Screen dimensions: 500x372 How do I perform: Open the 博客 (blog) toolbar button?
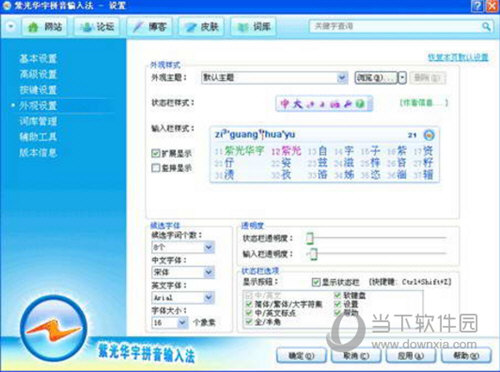point(149,27)
